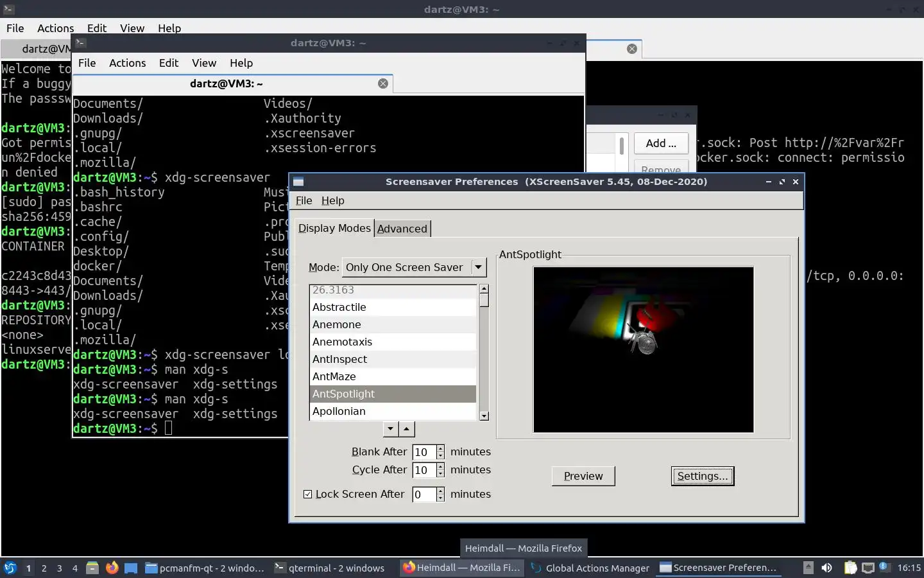The height and width of the screenshot is (578, 924).
Task: Select the Display Modes tab
Action: point(334,228)
